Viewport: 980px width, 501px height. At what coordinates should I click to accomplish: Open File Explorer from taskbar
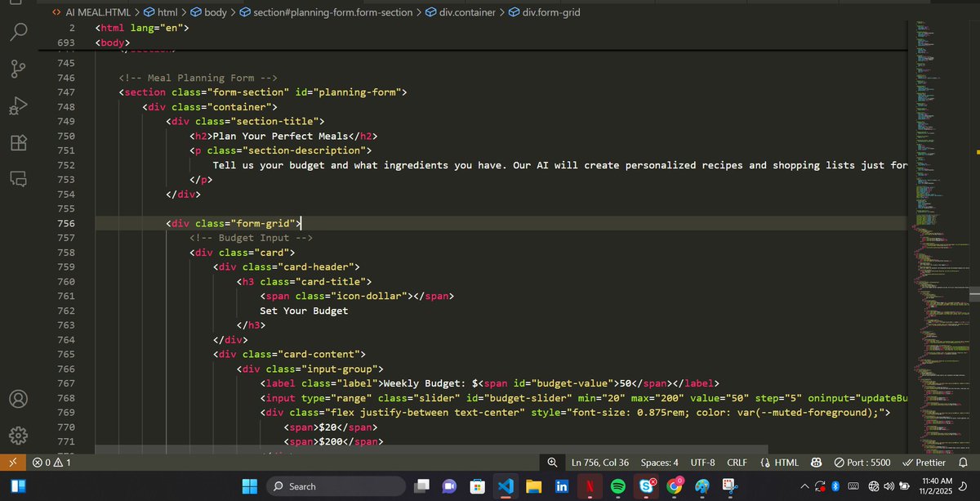(x=533, y=486)
